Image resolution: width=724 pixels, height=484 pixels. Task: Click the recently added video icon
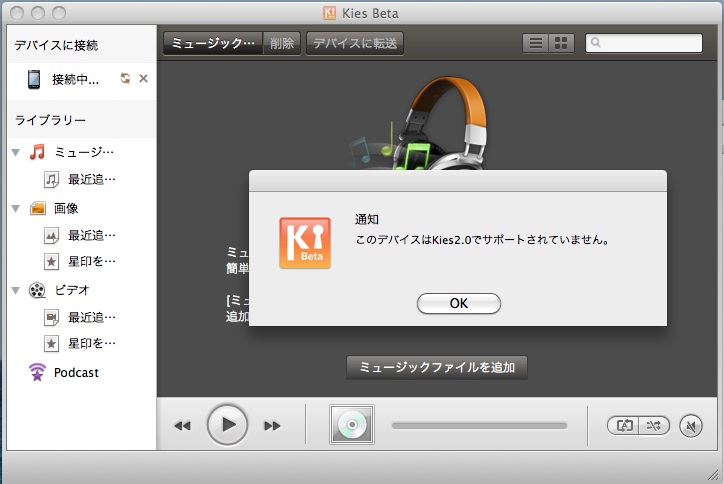[51, 317]
